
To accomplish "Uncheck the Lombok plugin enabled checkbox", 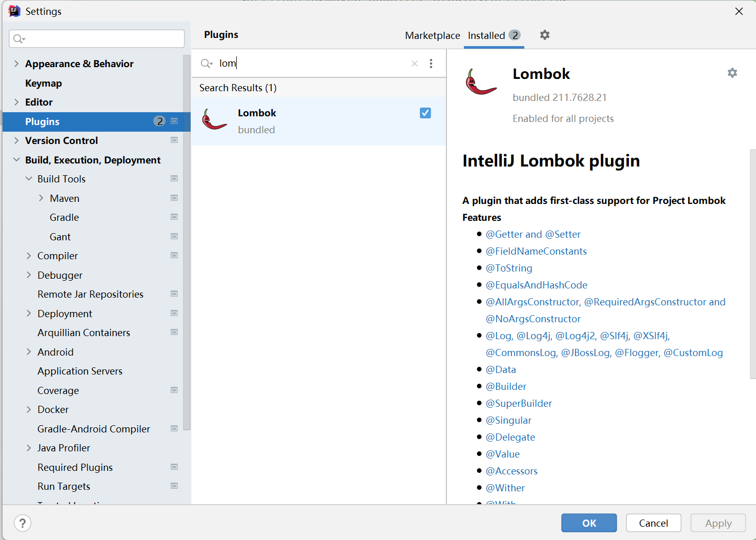I will (425, 113).
